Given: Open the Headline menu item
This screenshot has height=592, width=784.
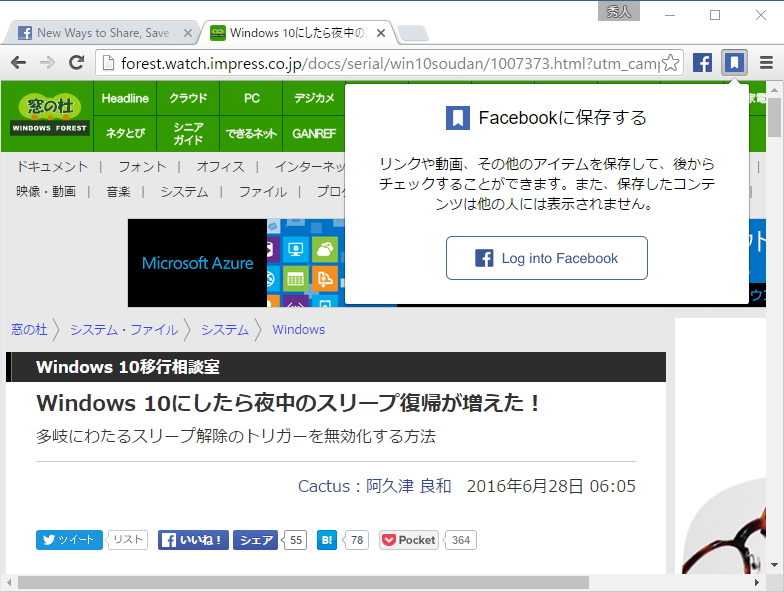Looking at the screenshot, I should [x=125, y=98].
